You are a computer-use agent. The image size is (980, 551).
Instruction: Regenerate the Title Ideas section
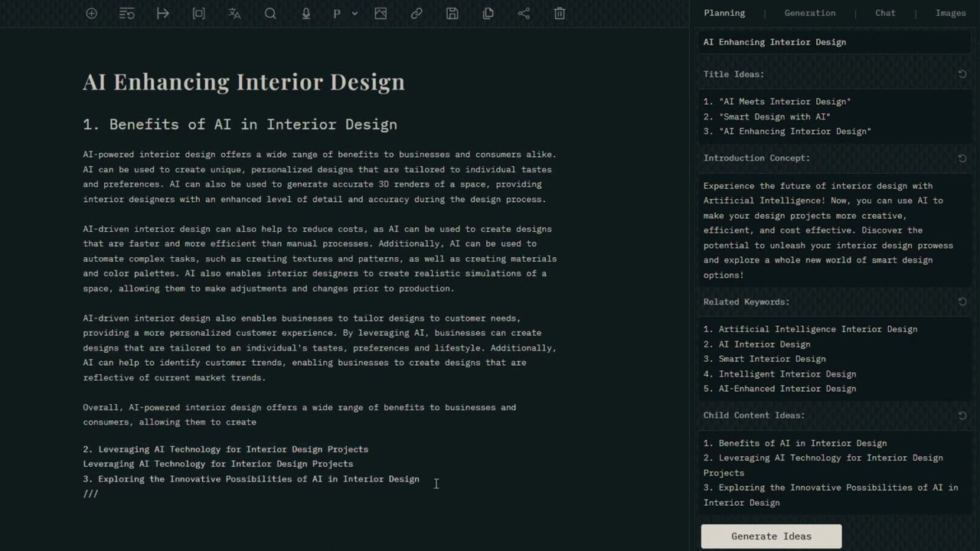pyautogui.click(x=962, y=74)
